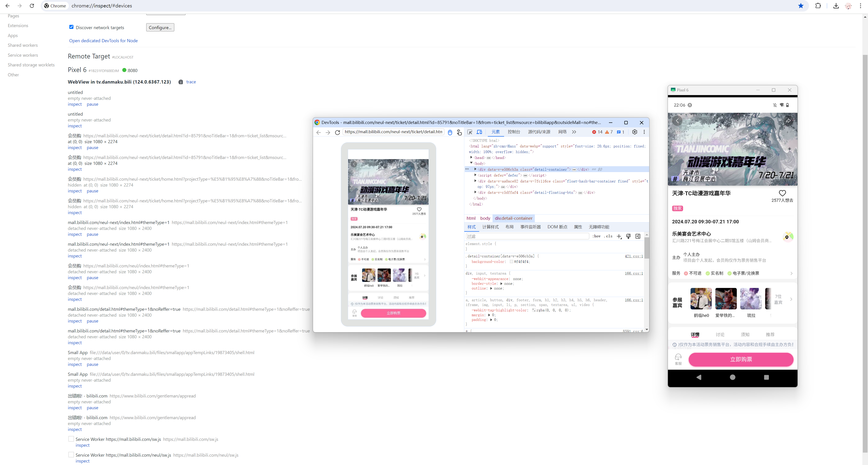868x465 pixels.
Task: Check the neul/sw.js Service Worker checkbox
Action: pyautogui.click(x=71, y=455)
